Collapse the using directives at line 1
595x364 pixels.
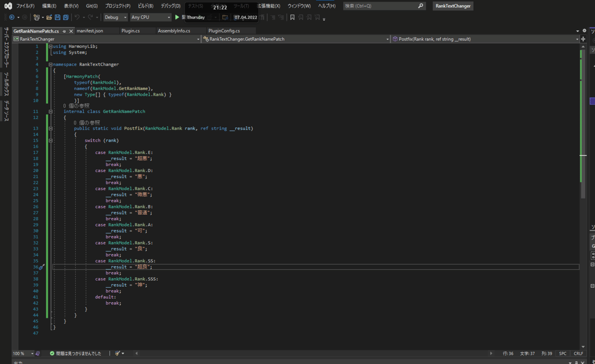click(51, 46)
